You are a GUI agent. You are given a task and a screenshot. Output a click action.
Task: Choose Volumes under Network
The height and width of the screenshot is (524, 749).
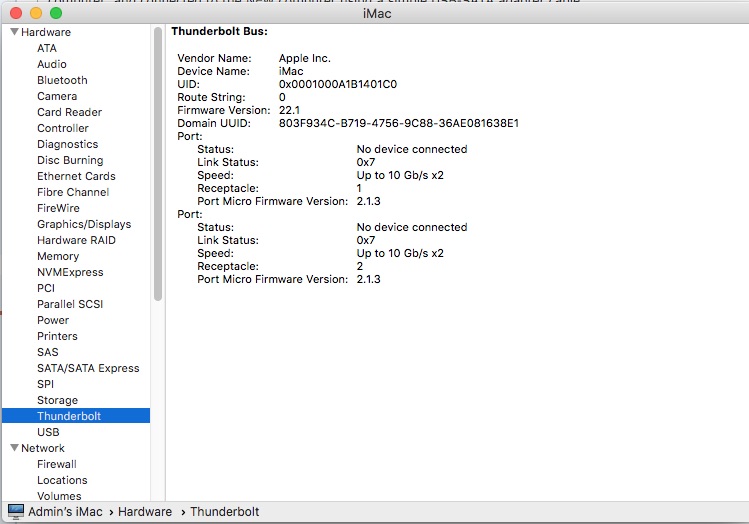point(59,496)
